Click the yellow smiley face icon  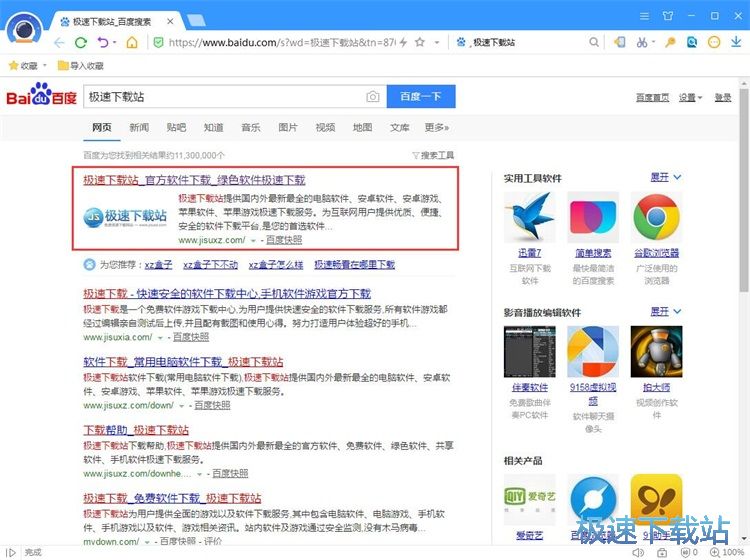point(714,43)
